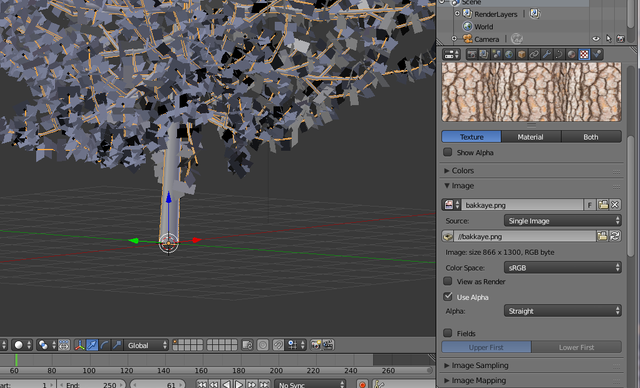
Task: Open the Material properties tab
Action: click(x=571, y=54)
